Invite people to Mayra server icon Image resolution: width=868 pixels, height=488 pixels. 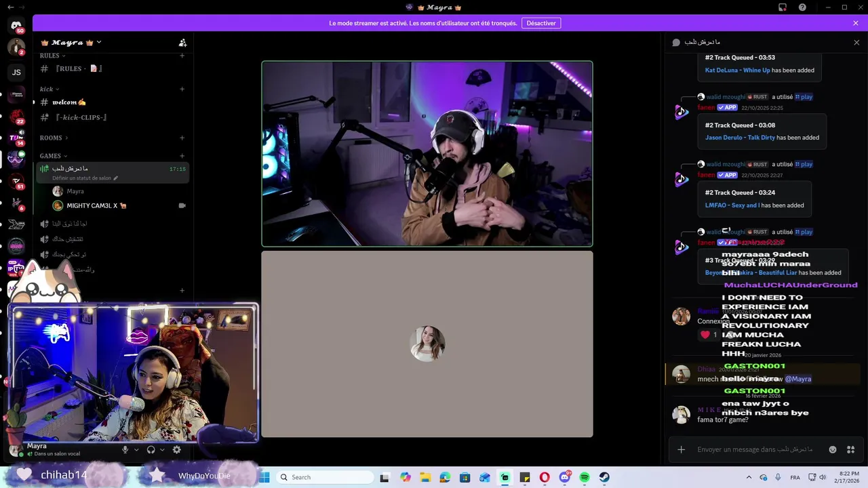click(x=182, y=43)
